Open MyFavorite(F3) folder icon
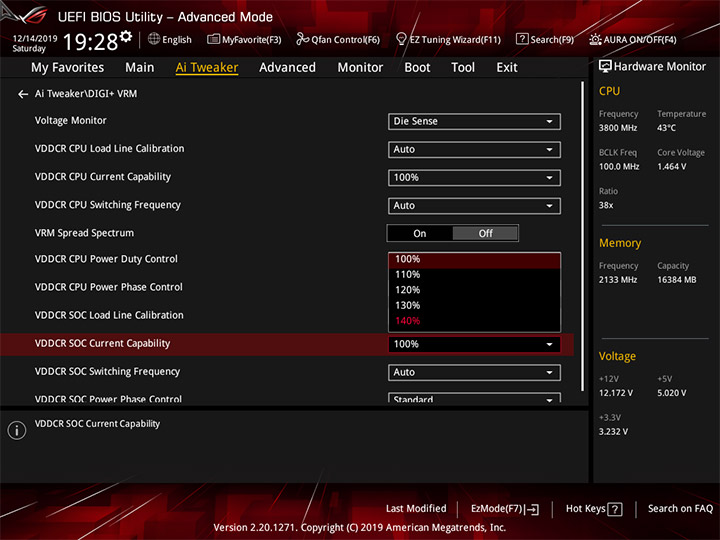 (214, 39)
